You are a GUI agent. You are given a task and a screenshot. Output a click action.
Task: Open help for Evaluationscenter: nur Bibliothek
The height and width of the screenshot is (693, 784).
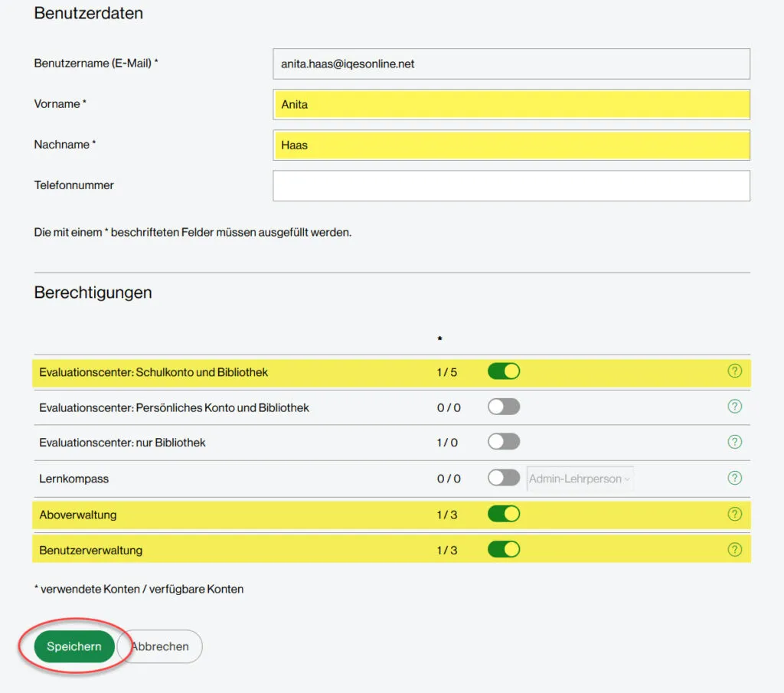[x=735, y=442]
